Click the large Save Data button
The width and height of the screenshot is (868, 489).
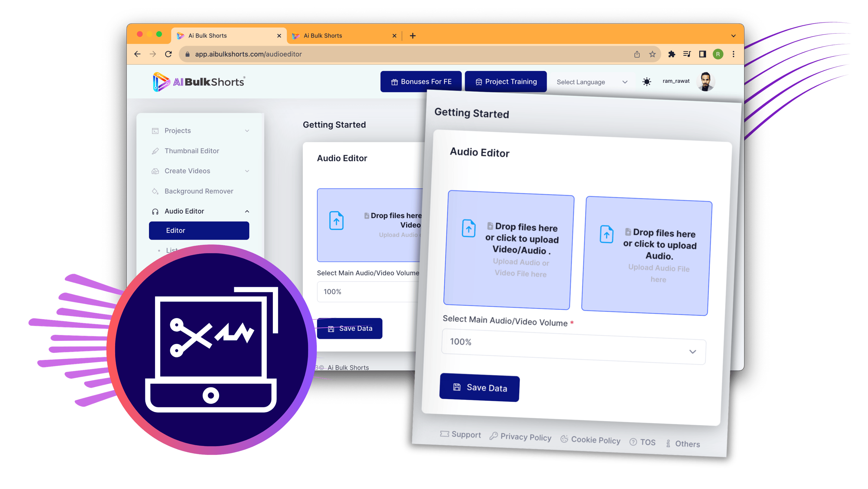pyautogui.click(x=479, y=387)
